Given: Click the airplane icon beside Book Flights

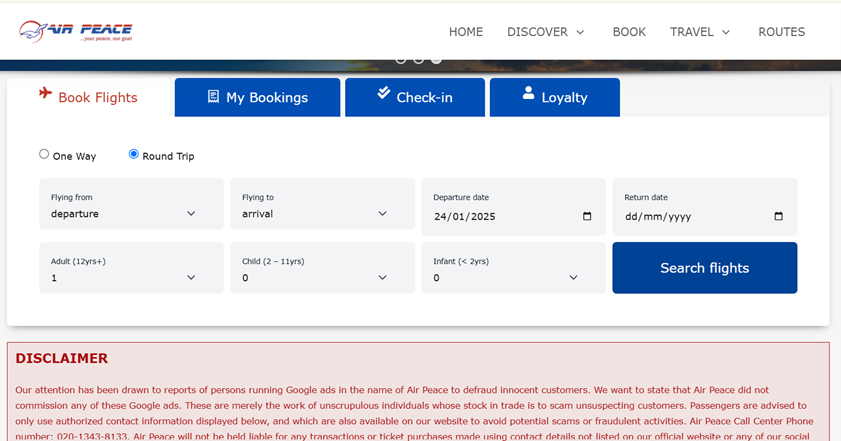Looking at the screenshot, I should pyautogui.click(x=45, y=93).
